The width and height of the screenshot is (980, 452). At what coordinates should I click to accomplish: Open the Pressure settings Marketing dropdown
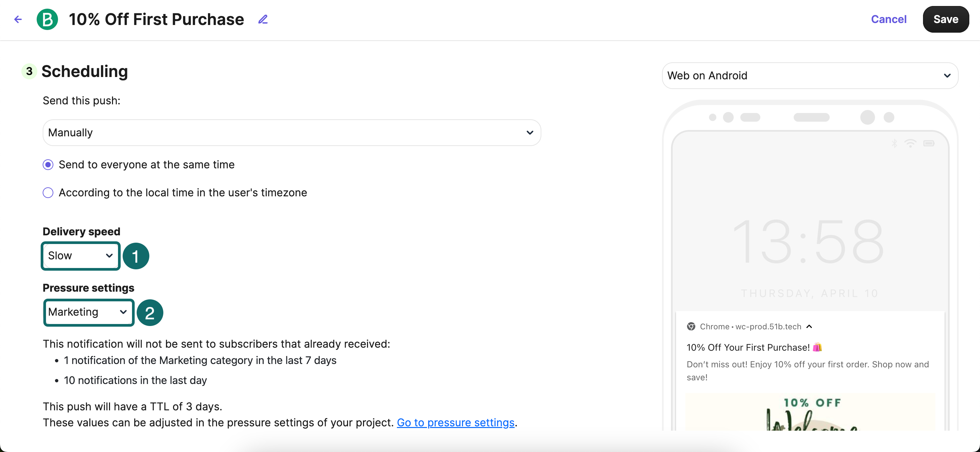tap(89, 312)
